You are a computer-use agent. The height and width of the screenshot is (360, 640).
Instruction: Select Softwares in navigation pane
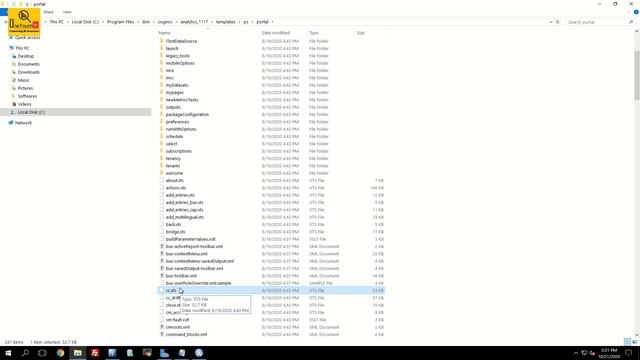27,96
